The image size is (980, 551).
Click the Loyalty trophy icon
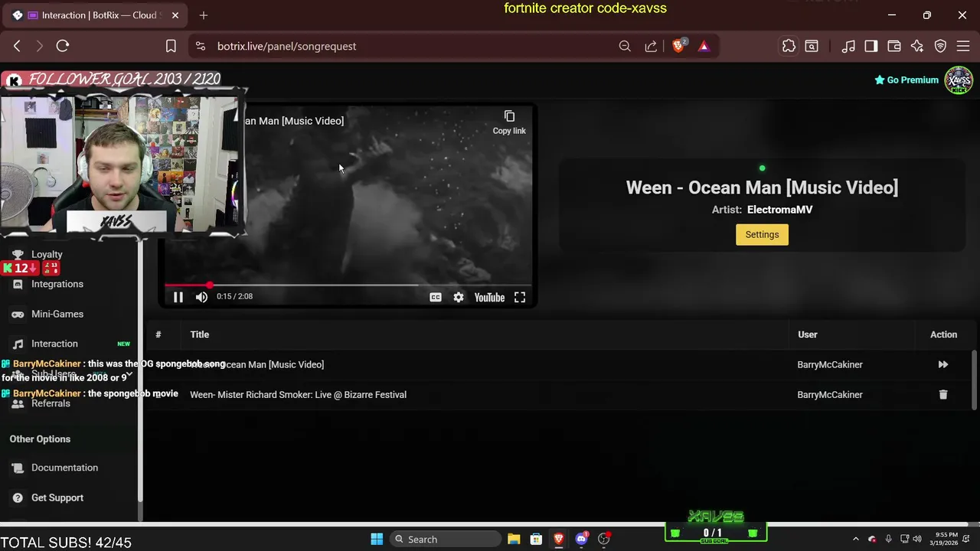click(x=17, y=254)
